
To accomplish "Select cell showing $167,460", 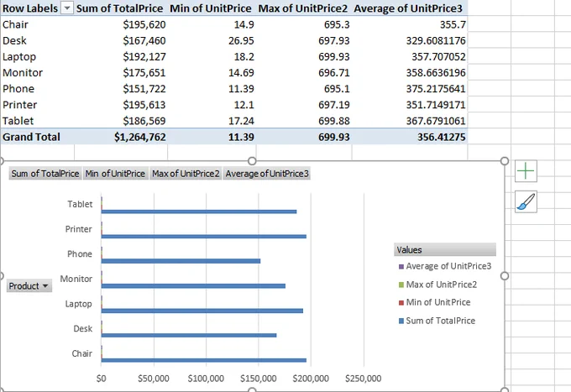I will click(x=121, y=40).
